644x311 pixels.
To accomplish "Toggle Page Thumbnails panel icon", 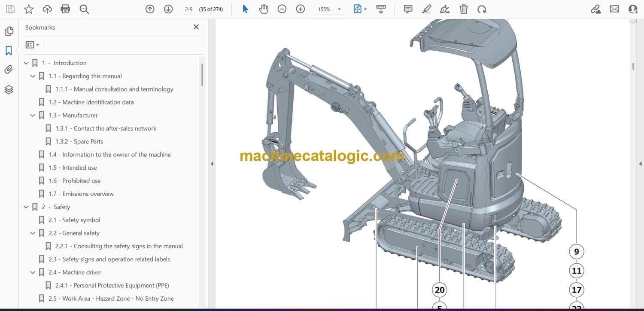I will 9,31.
